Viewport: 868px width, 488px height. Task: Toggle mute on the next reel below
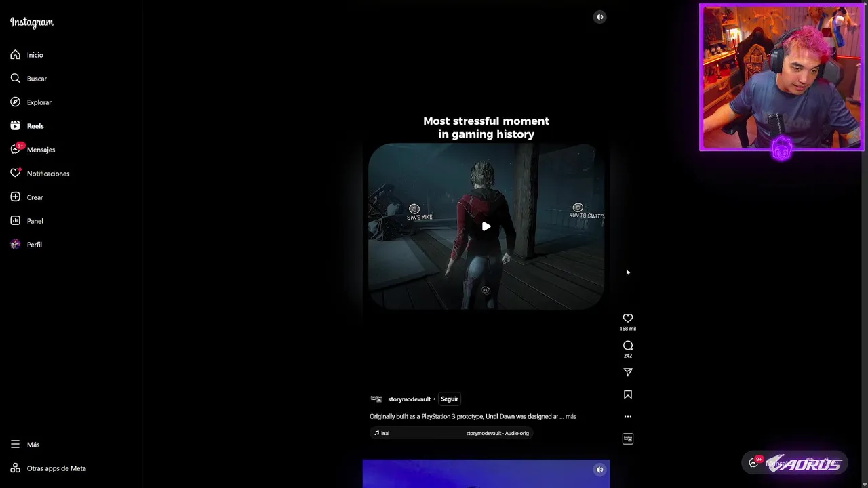pos(599,470)
